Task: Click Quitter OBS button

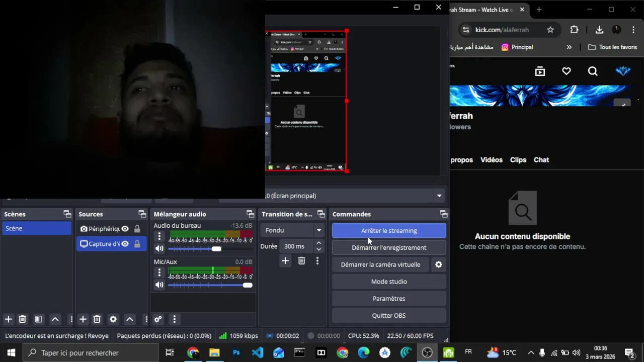Action: [x=389, y=316]
